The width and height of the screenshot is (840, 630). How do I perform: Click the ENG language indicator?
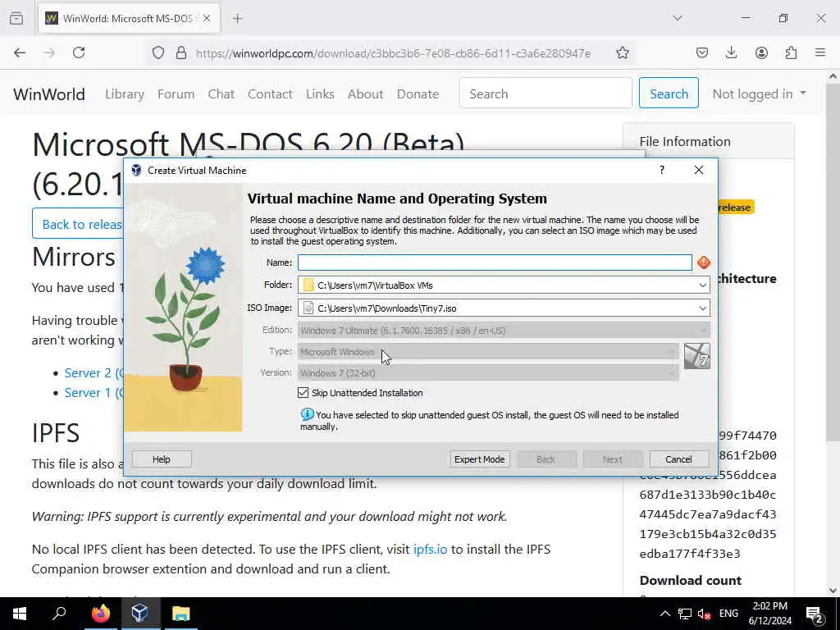[x=728, y=614]
